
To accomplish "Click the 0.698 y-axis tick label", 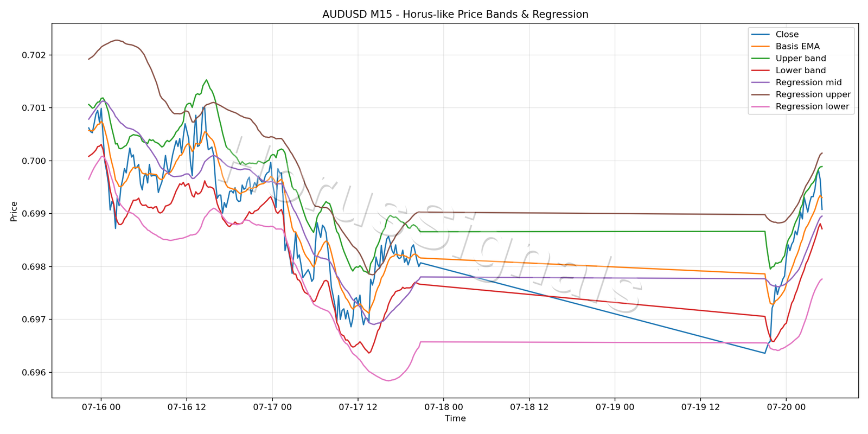I will [34, 267].
